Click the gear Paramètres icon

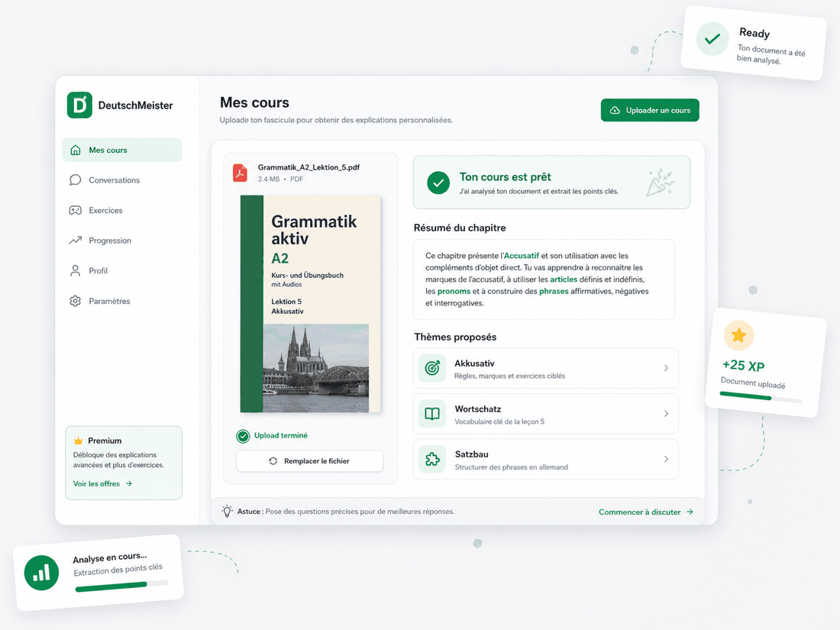(76, 301)
